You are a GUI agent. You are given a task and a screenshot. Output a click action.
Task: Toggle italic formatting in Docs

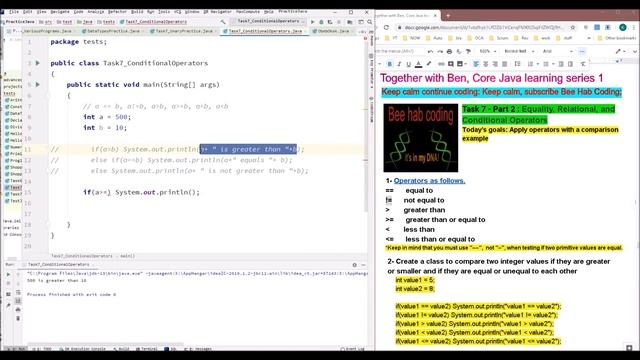(399, 64)
